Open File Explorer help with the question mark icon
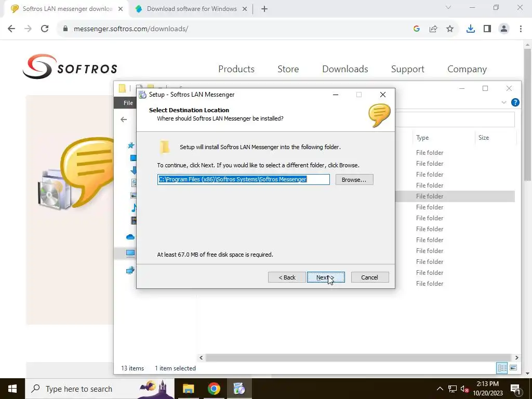Image resolution: width=532 pixels, height=399 pixels. coord(515,102)
